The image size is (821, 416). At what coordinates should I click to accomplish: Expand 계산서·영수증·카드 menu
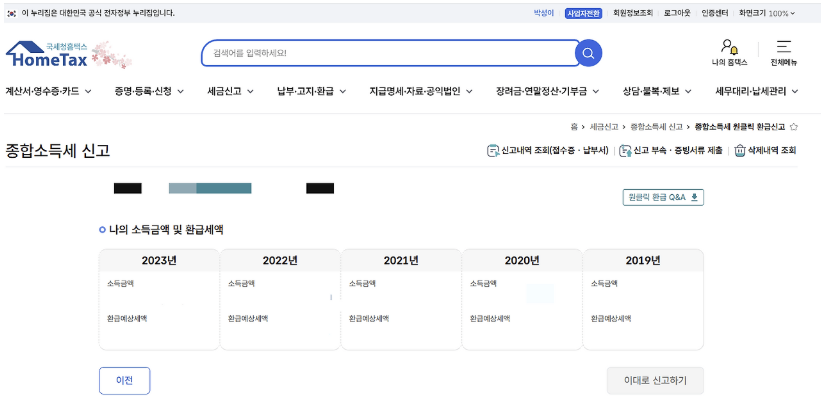[48, 92]
